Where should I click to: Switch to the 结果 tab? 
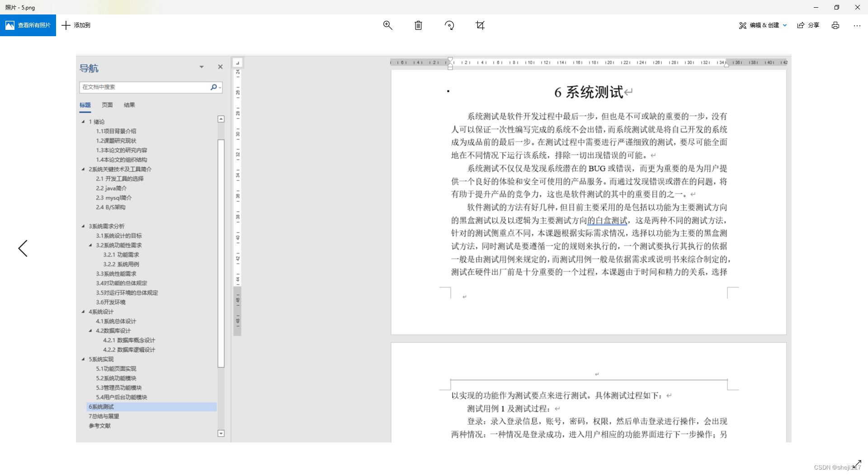[x=129, y=104]
